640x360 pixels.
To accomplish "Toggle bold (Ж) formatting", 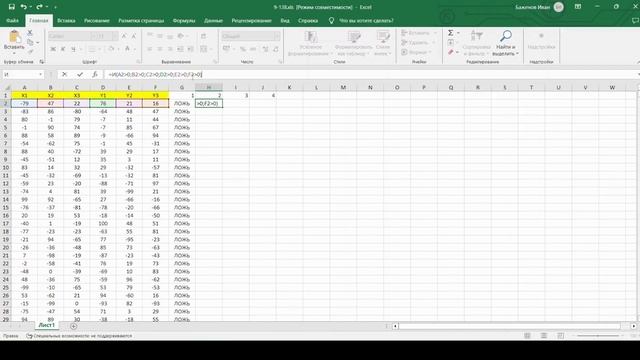I will [x=53, y=49].
